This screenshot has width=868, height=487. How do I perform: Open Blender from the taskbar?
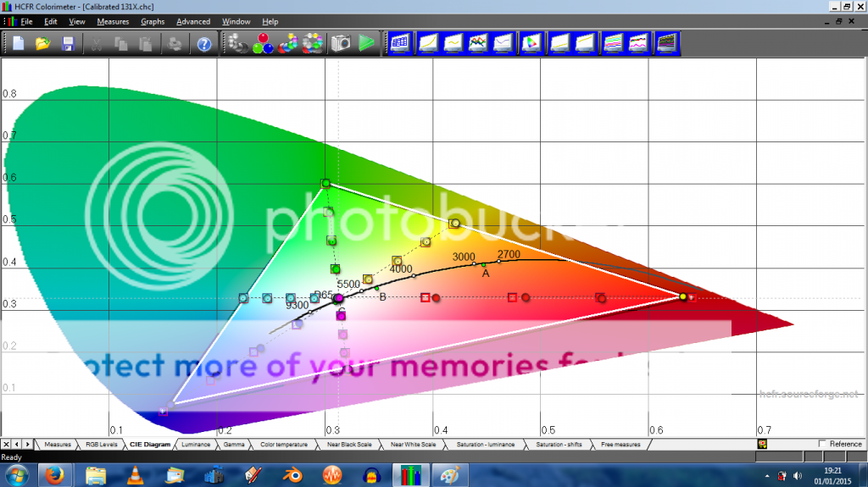[292, 475]
